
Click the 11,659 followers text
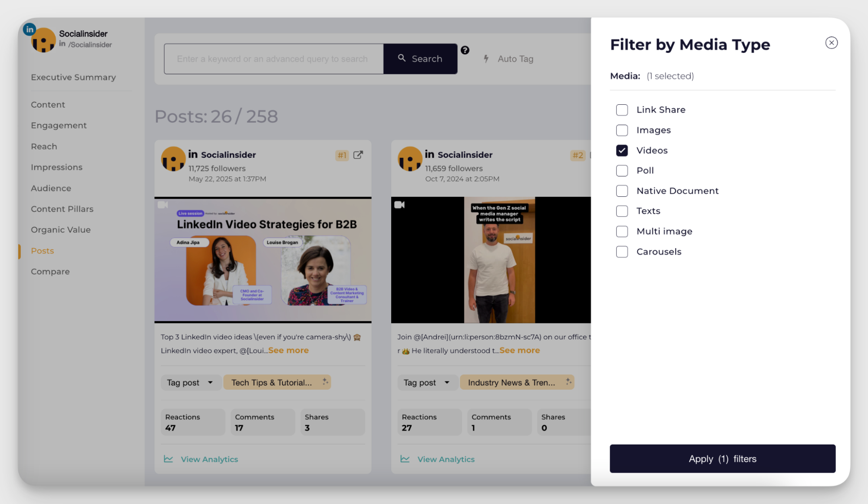(454, 168)
